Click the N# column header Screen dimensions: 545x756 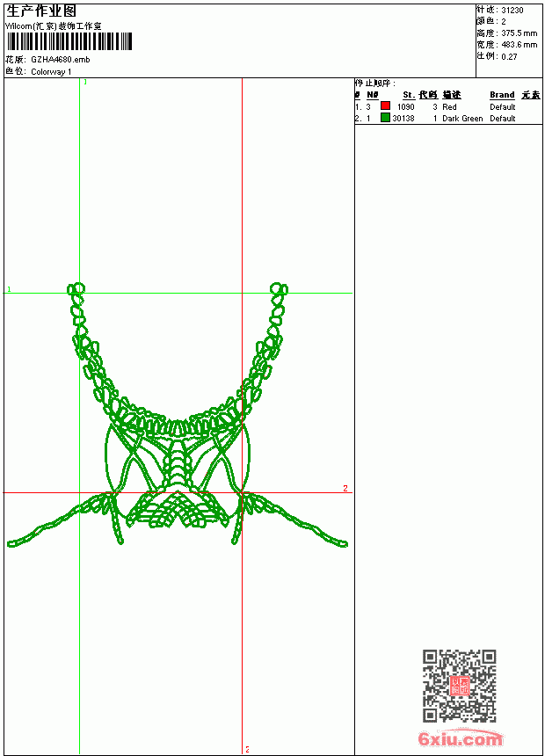pos(372,95)
